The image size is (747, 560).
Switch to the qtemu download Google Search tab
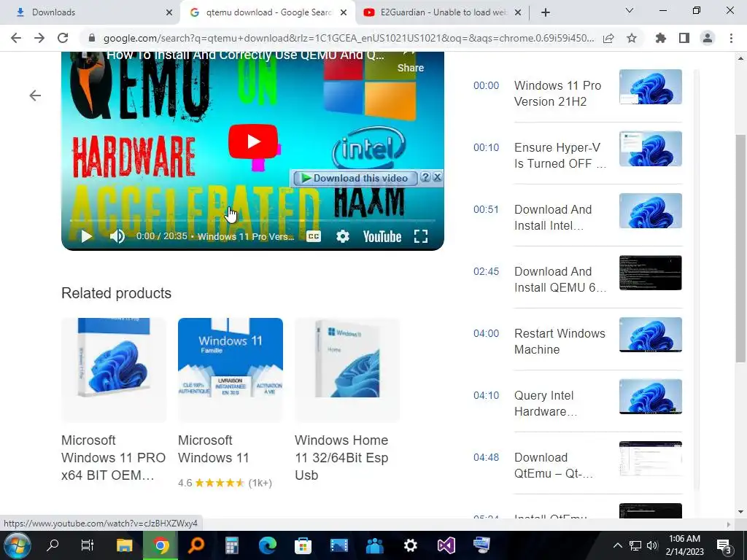click(267, 12)
